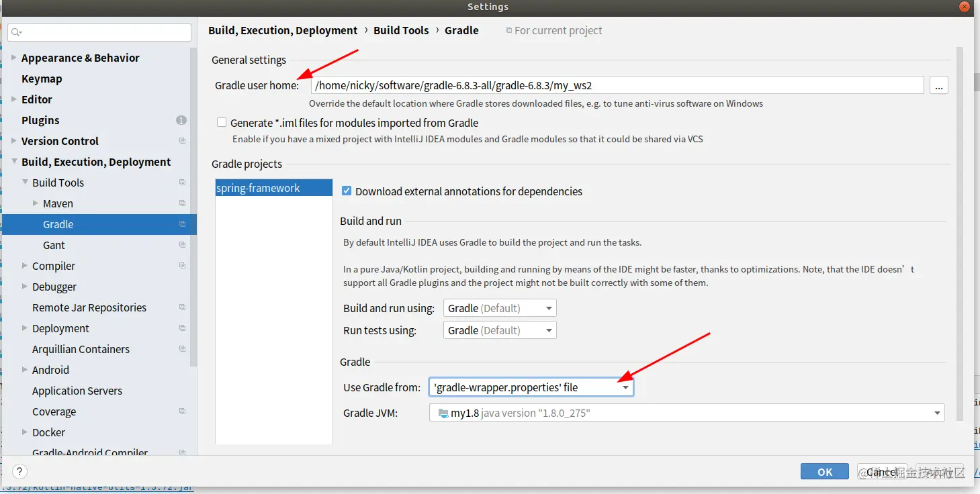Click the project-scope icon beside Gradle

(182, 224)
